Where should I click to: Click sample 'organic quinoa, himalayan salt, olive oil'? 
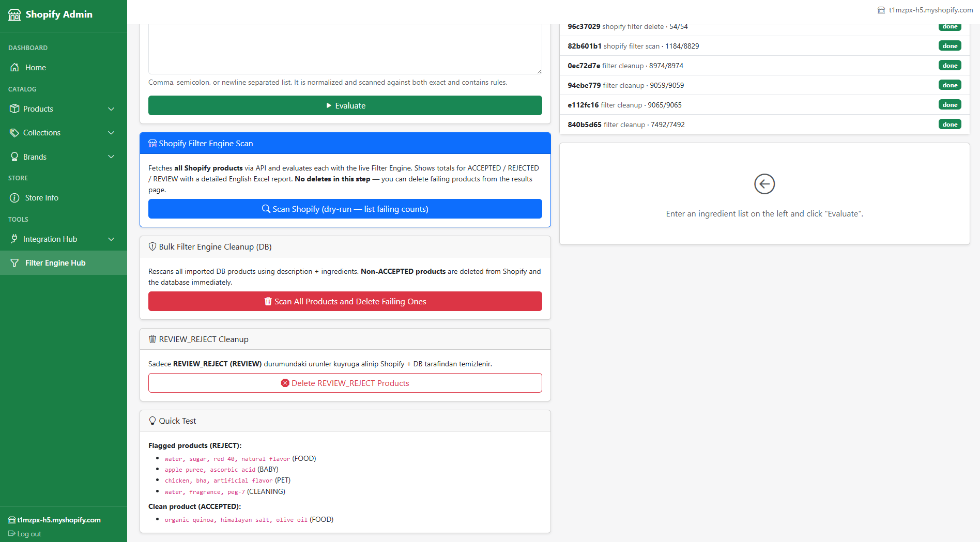(x=236, y=520)
